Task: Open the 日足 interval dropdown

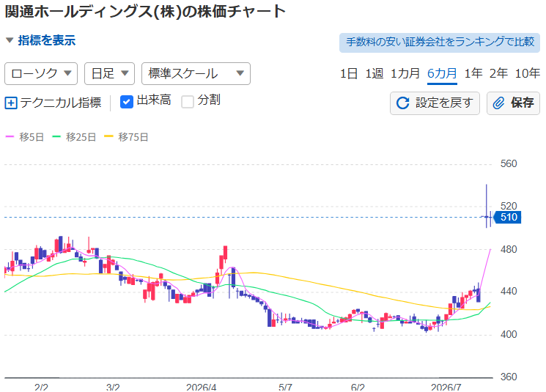Action: [x=109, y=73]
